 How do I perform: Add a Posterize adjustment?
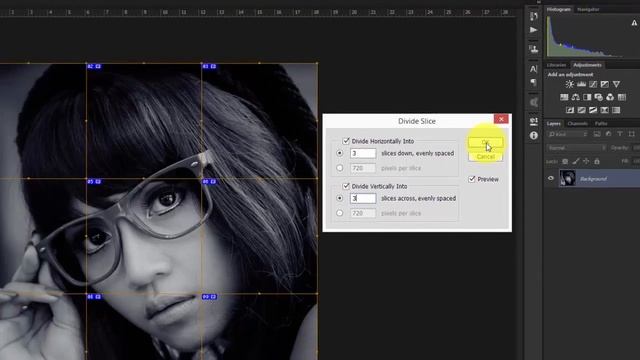tap(581, 110)
